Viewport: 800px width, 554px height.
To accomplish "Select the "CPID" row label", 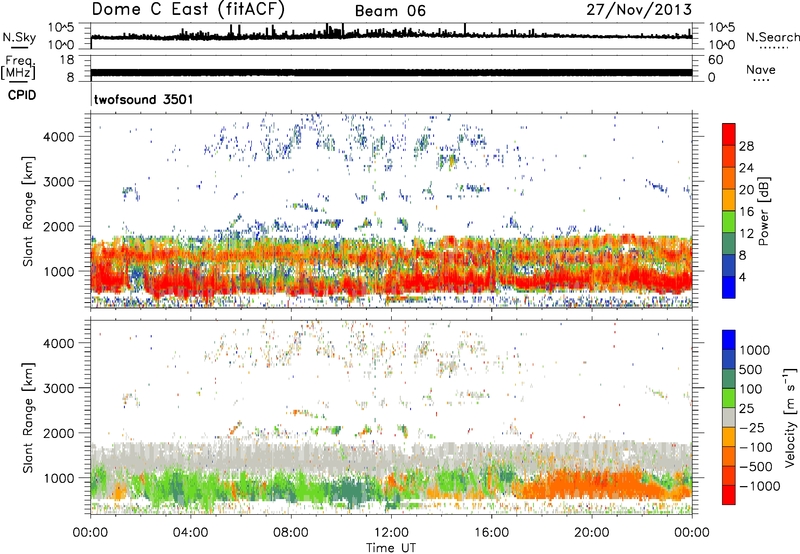I will click(22, 95).
